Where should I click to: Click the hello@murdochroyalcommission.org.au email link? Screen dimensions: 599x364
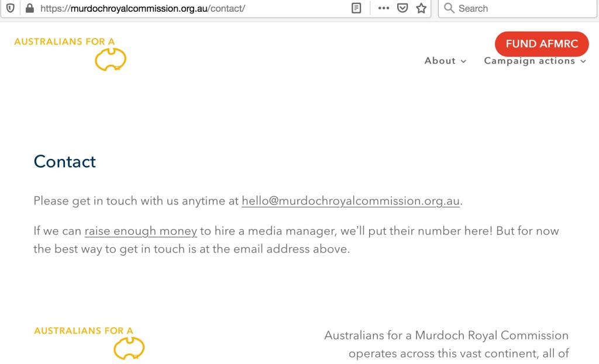click(x=350, y=201)
